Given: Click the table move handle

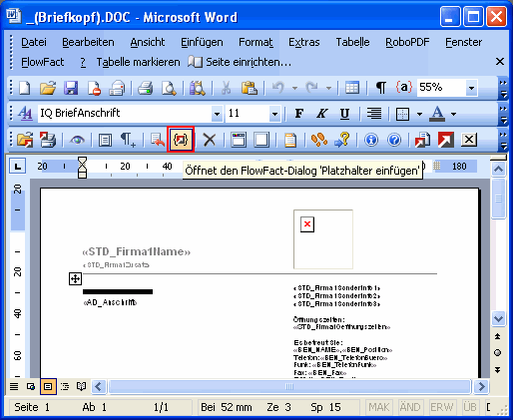Looking at the screenshot, I should tap(75, 278).
